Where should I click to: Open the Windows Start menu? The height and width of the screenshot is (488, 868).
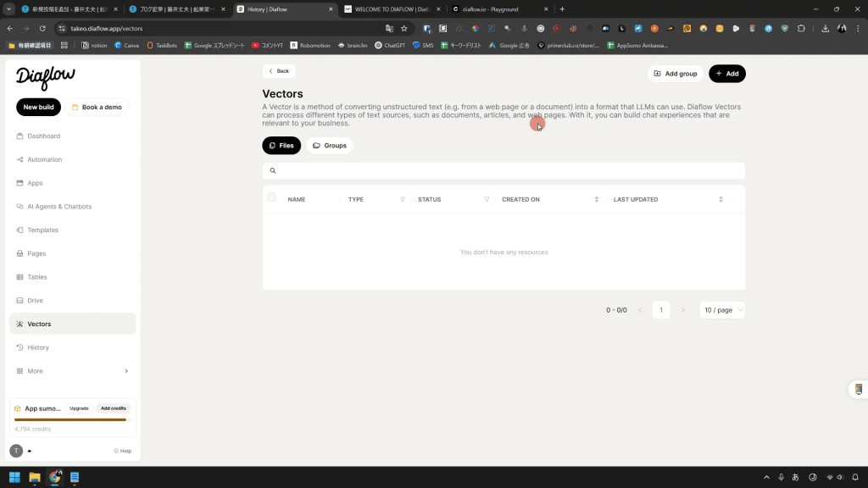14,477
